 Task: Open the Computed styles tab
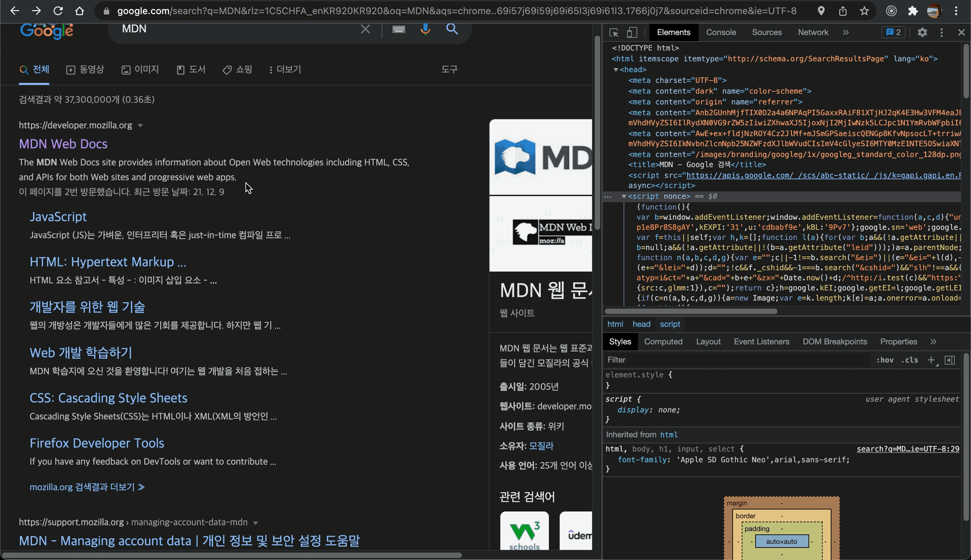(663, 342)
